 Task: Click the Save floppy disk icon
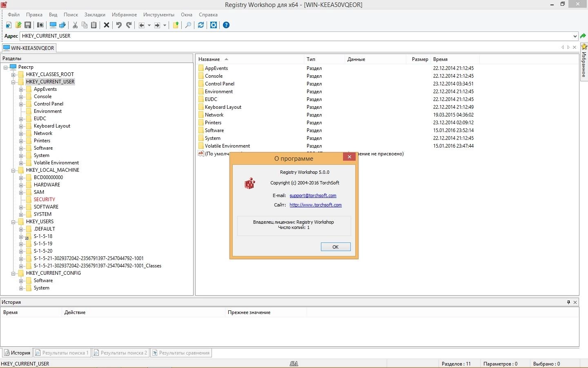pos(28,25)
